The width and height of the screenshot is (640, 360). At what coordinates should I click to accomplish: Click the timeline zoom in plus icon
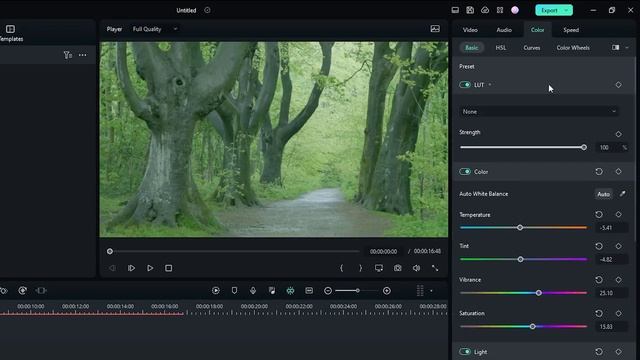tap(387, 291)
